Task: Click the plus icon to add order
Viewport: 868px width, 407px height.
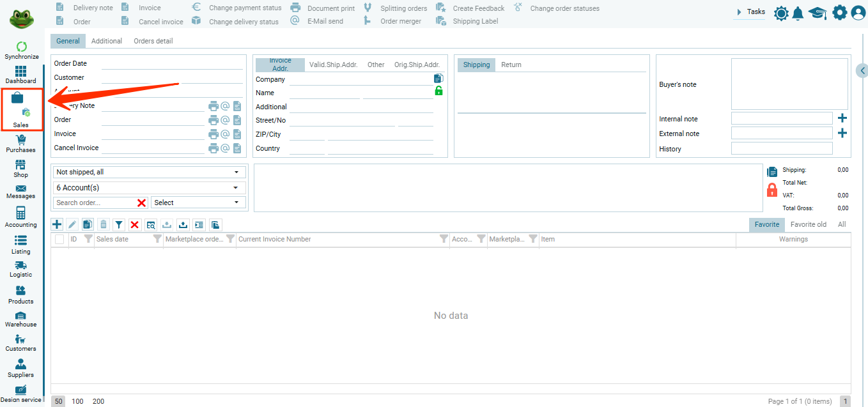Action: [x=57, y=224]
